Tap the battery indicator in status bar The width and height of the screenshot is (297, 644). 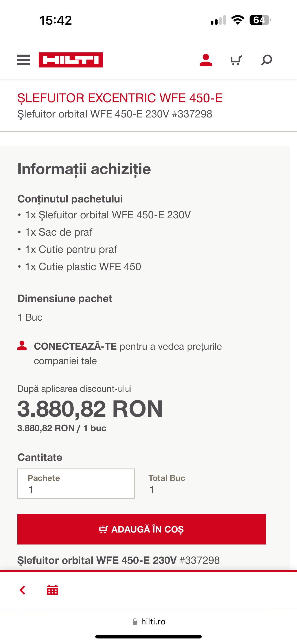[x=260, y=20]
